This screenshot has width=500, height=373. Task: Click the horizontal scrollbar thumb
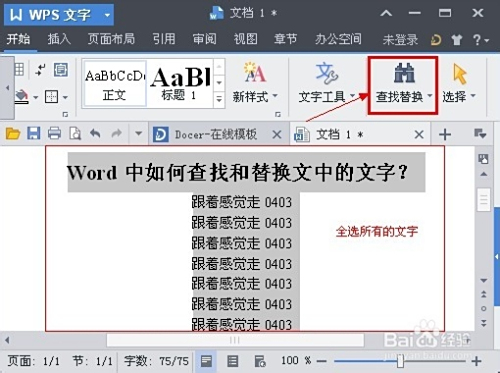(x=235, y=340)
